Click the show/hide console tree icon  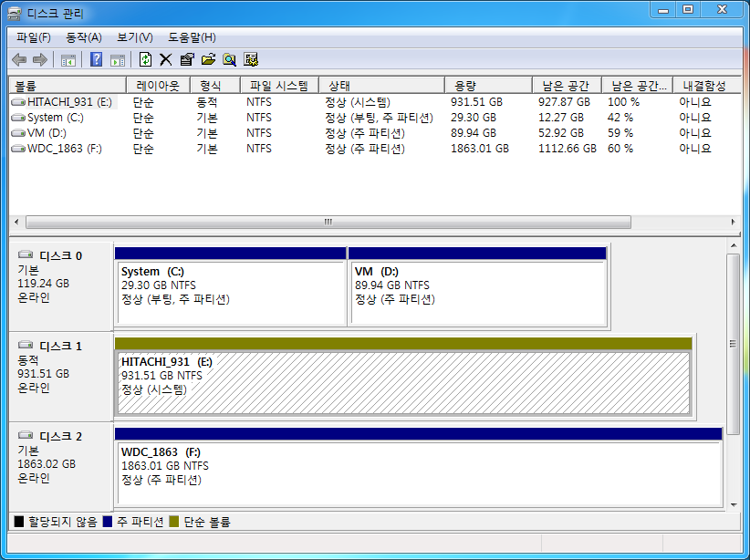point(68,60)
